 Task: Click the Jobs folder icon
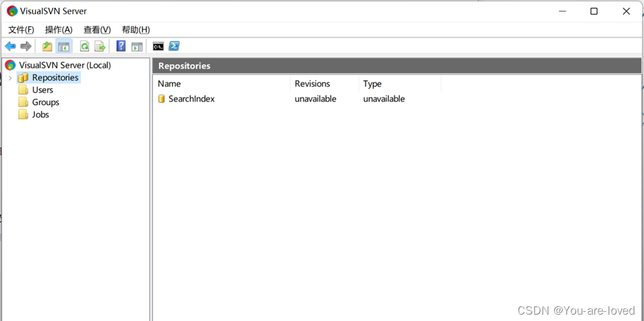[23, 114]
